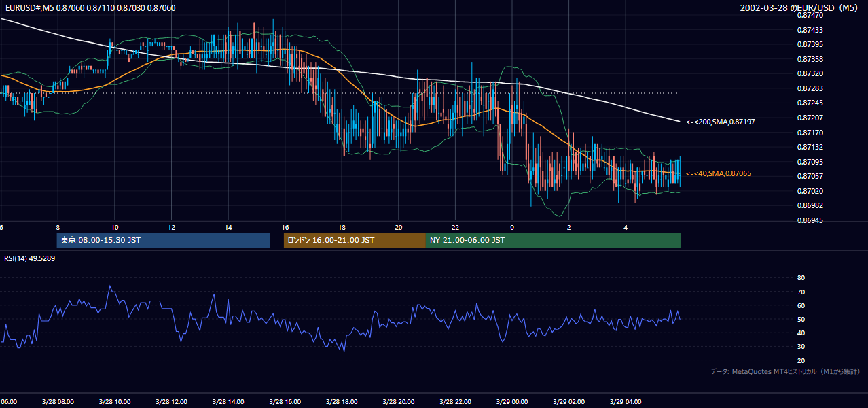This screenshot has height=408, width=868.
Task: Click the hour 12 tick under price chart
Action: coord(171,227)
